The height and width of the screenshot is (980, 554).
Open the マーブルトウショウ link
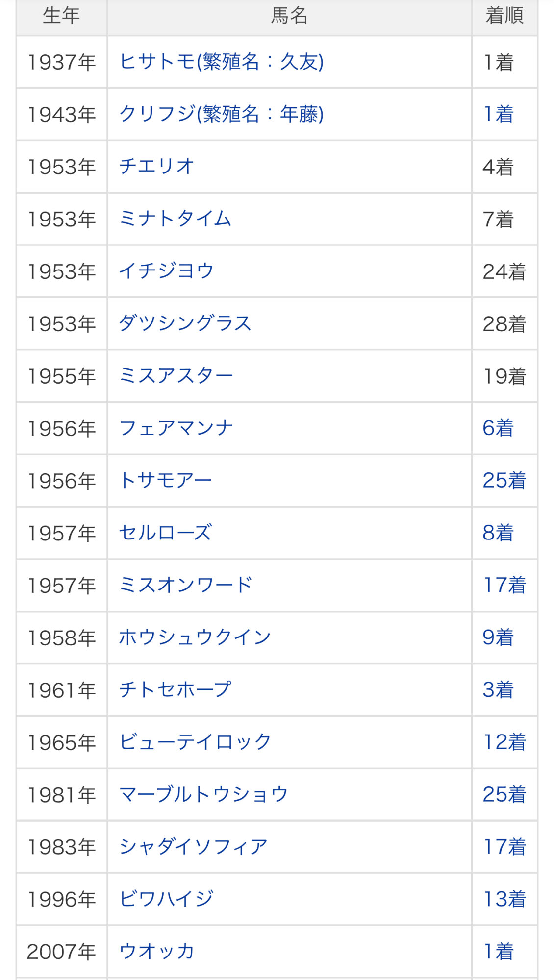[x=203, y=794]
